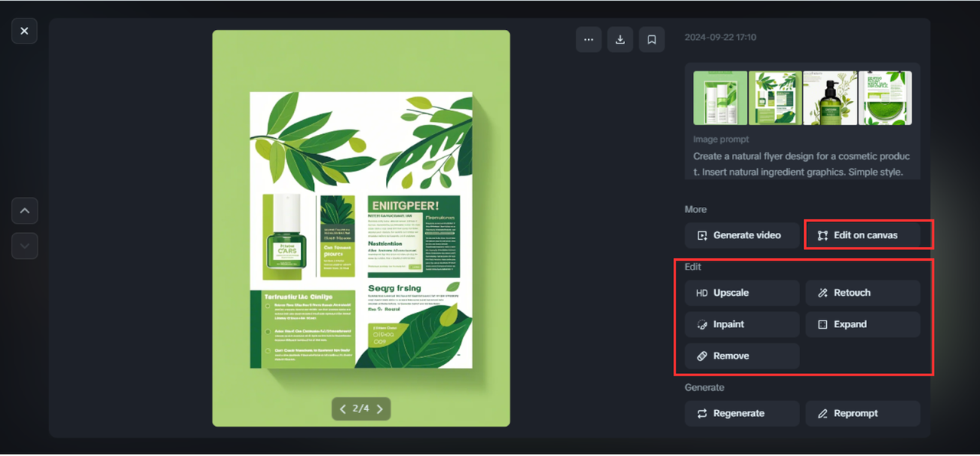Show next image in the 2/4 pager
This screenshot has width=980, height=456.
click(380, 408)
